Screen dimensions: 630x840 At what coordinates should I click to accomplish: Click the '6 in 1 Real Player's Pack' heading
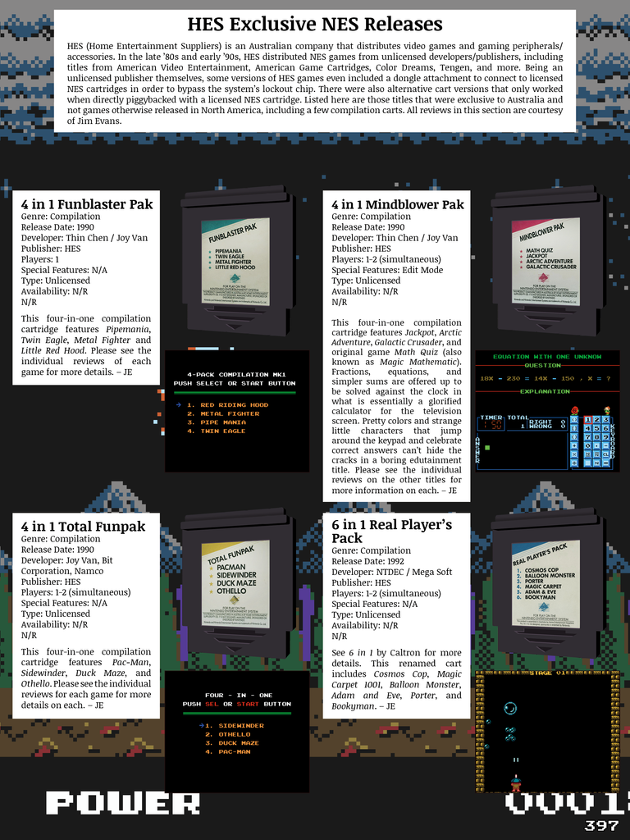tap(391, 532)
